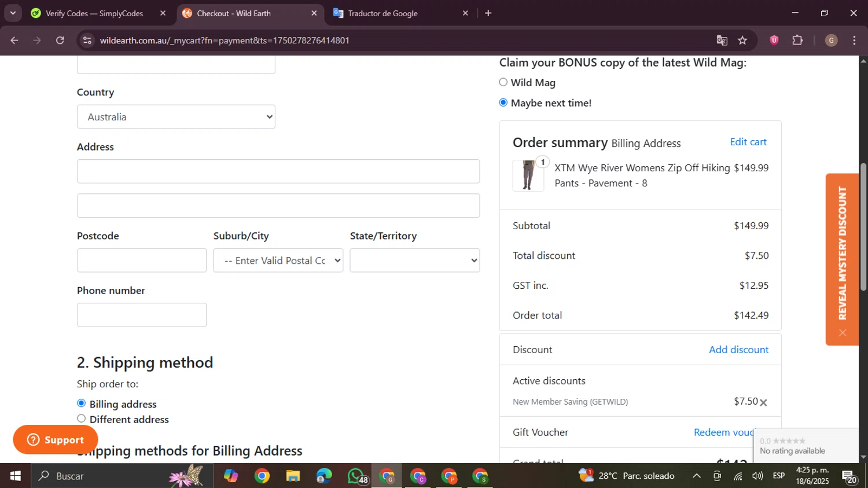Open the Support chat button
The width and height of the screenshot is (868, 488).
[56, 440]
